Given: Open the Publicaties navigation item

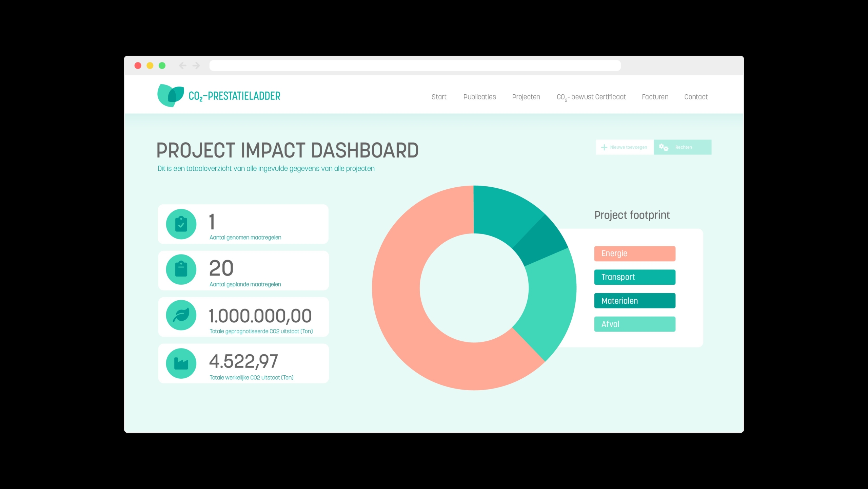Looking at the screenshot, I should click(x=479, y=97).
